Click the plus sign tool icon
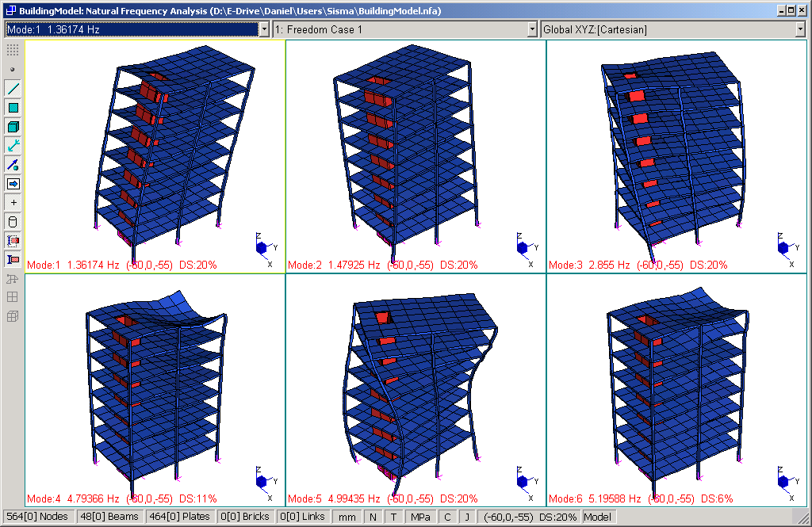This screenshot has width=812, height=527. point(13,203)
